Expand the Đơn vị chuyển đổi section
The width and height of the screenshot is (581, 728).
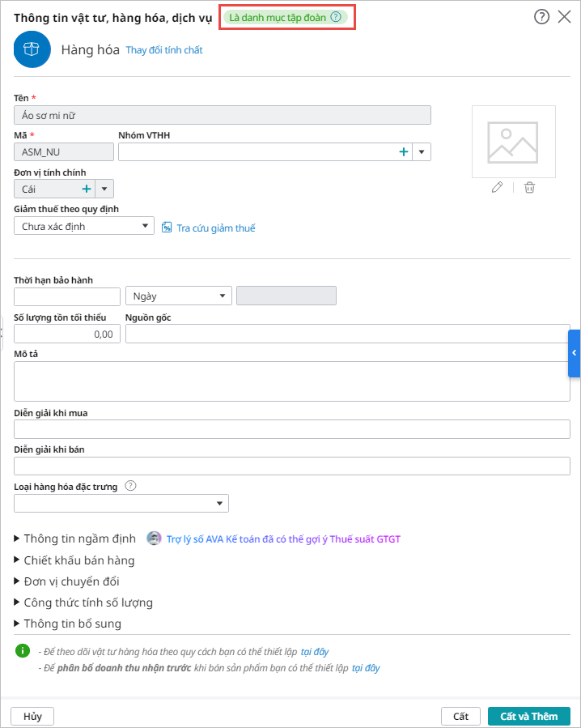(x=18, y=581)
